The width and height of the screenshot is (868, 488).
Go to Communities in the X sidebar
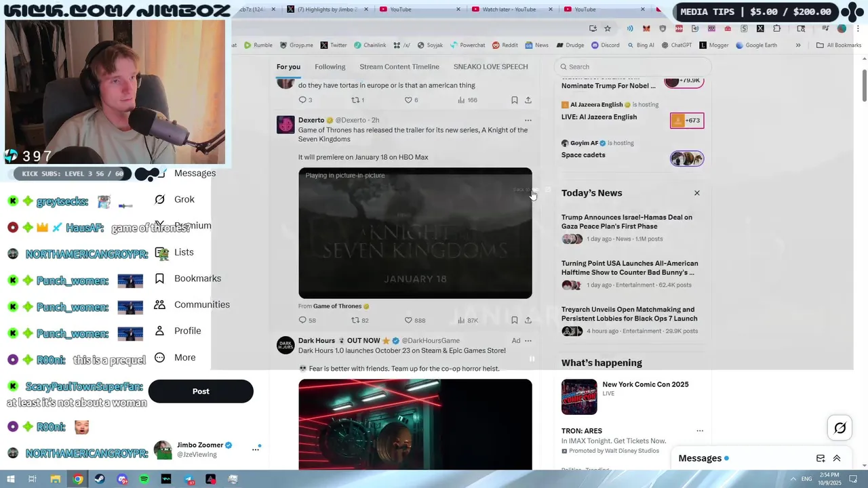point(192,304)
